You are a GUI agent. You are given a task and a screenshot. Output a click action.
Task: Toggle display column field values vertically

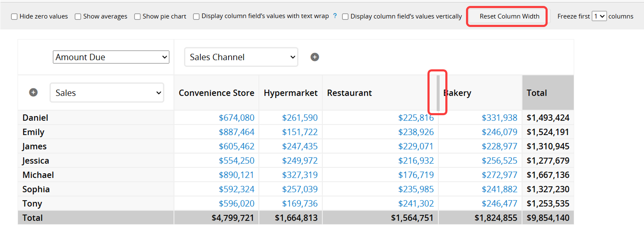345,16
